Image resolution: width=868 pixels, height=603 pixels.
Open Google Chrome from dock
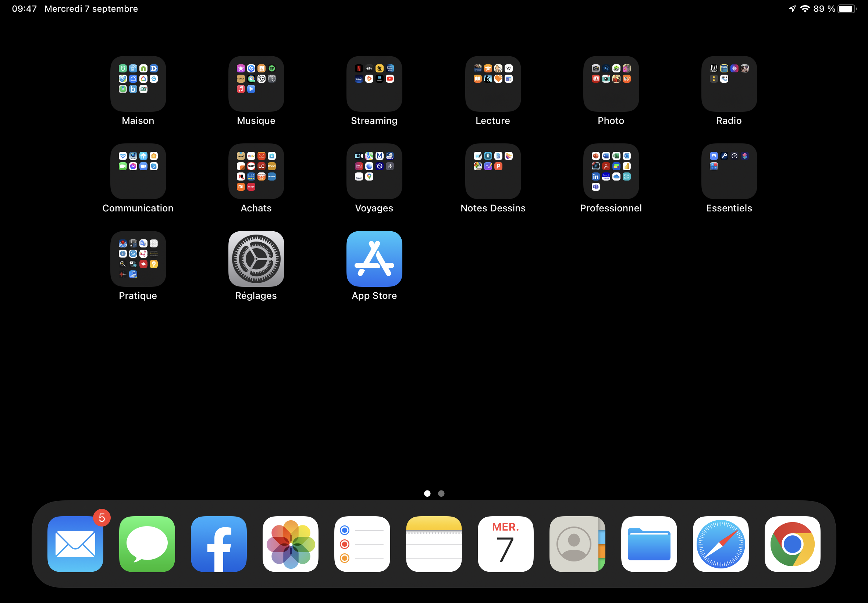(x=793, y=544)
